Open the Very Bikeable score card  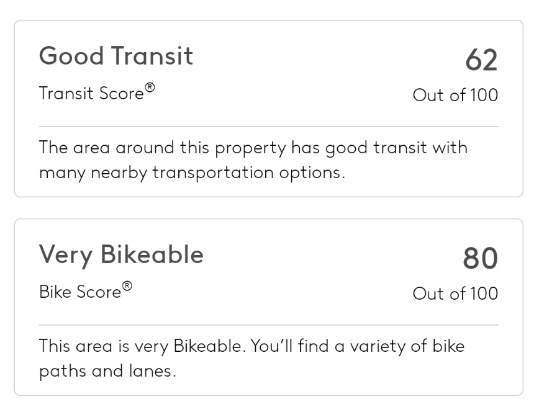(x=268, y=307)
